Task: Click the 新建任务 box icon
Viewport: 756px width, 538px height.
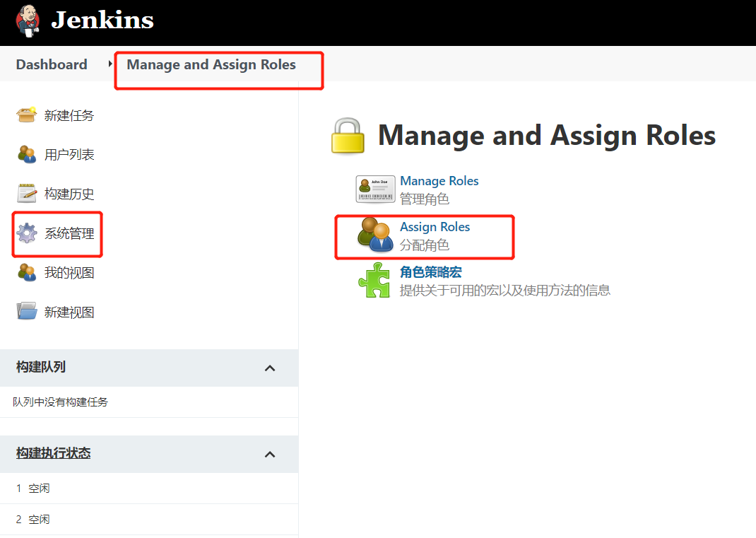Action: 27,115
